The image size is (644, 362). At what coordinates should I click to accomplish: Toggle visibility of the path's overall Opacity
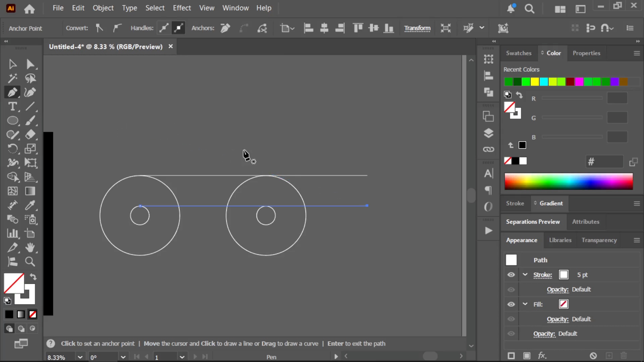[511, 334]
